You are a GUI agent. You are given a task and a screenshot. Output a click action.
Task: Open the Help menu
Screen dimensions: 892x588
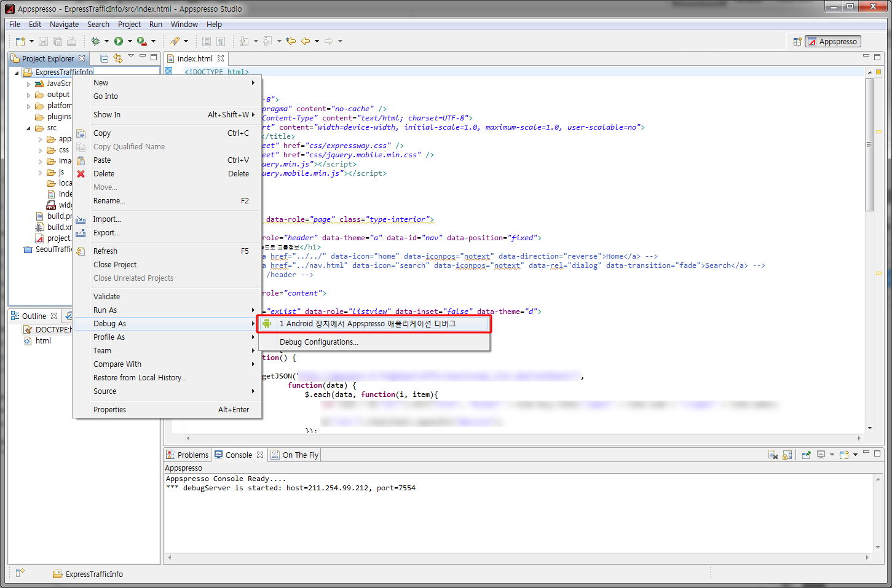(x=214, y=25)
